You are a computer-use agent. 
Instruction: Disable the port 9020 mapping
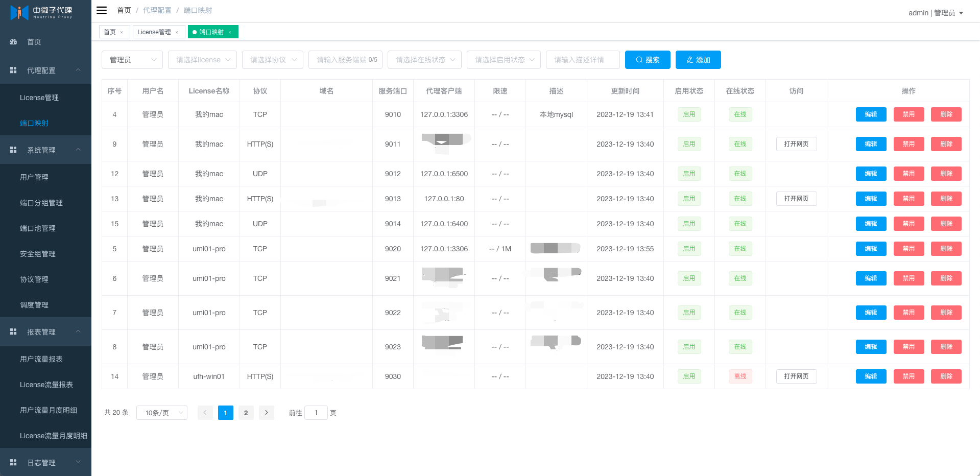click(x=908, y=249)
